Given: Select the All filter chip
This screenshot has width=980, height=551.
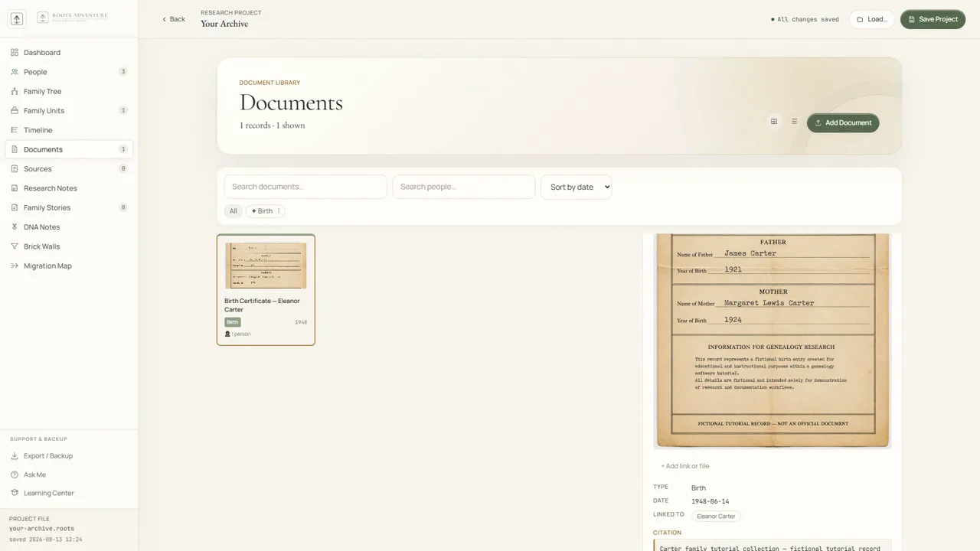Looking at the screenshot, I should pos(234,211).
